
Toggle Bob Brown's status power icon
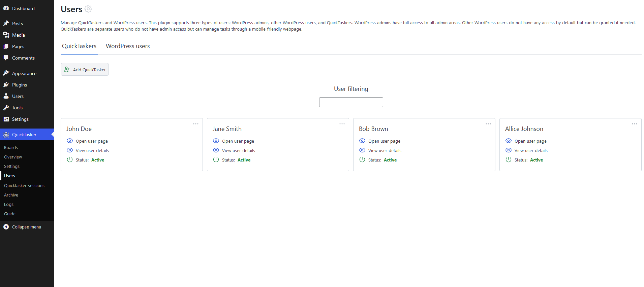[x=362, y=159]
